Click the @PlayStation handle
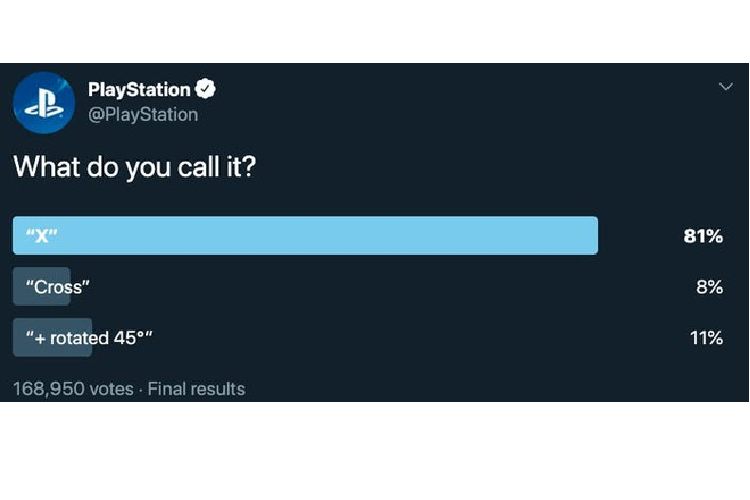The width and height of the screenshot is (750, 500). coord(143,114)
